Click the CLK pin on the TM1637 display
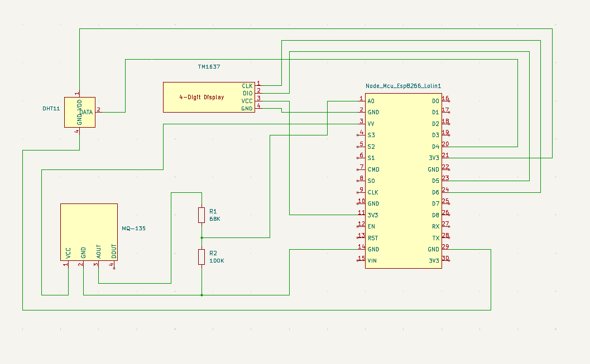590x364 pixels. pos(258,86)
